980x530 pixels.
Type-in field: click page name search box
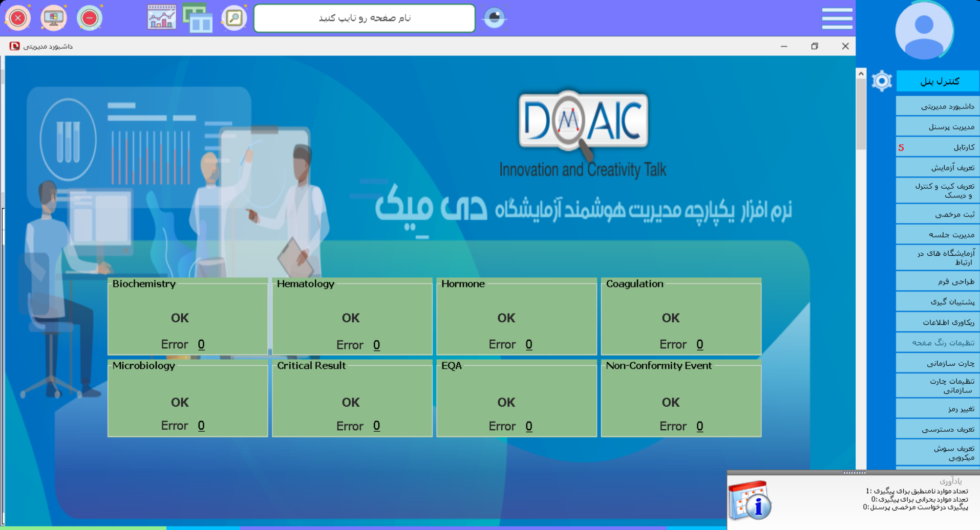365,18
